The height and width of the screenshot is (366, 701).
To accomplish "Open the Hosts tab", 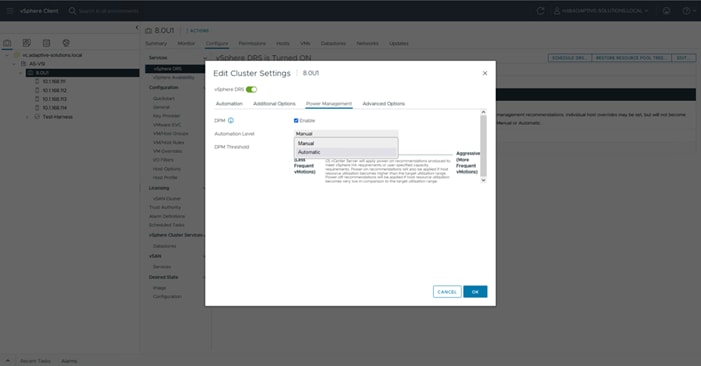I will tap(283, 43).
